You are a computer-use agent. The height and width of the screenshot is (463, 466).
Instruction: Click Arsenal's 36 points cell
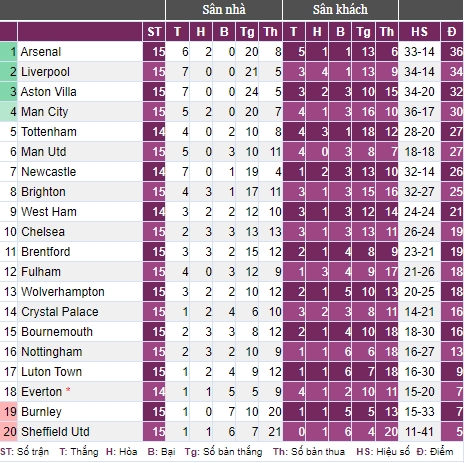452,52
